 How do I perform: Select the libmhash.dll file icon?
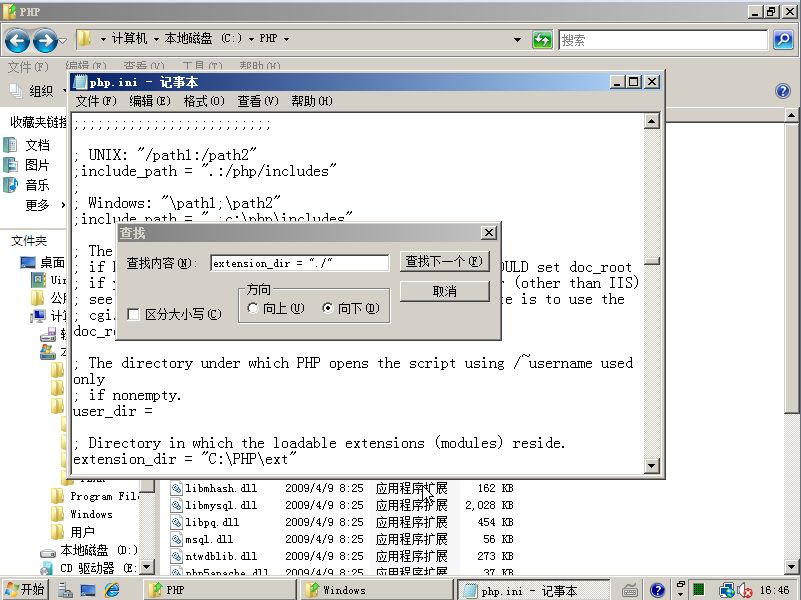pos(177,488)
